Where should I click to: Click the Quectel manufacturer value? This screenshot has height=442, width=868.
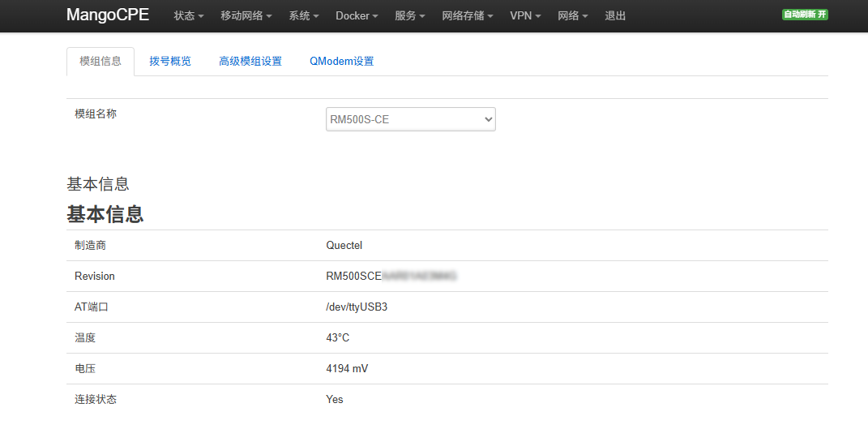[344, 246]
